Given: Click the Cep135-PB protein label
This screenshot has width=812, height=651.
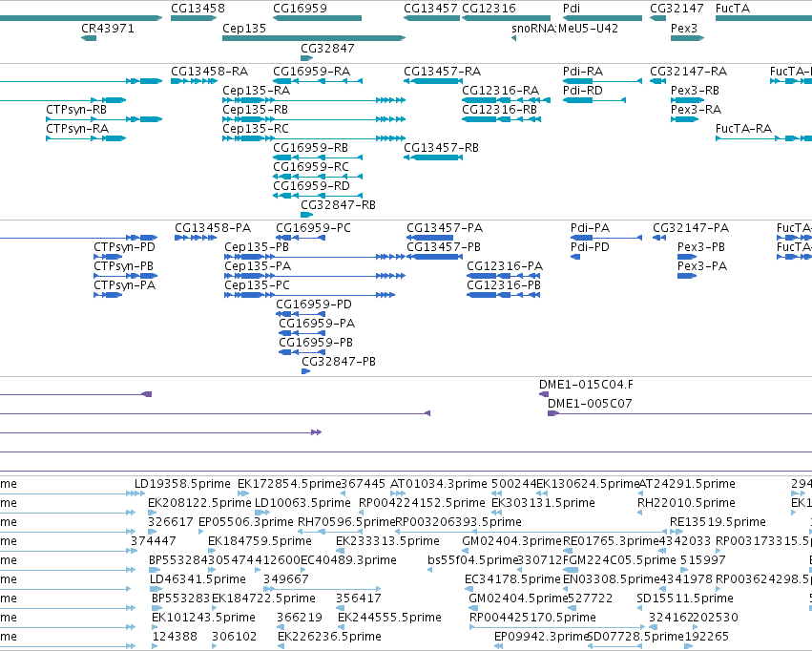Looking at the screenshot, I should coord(257,247).
